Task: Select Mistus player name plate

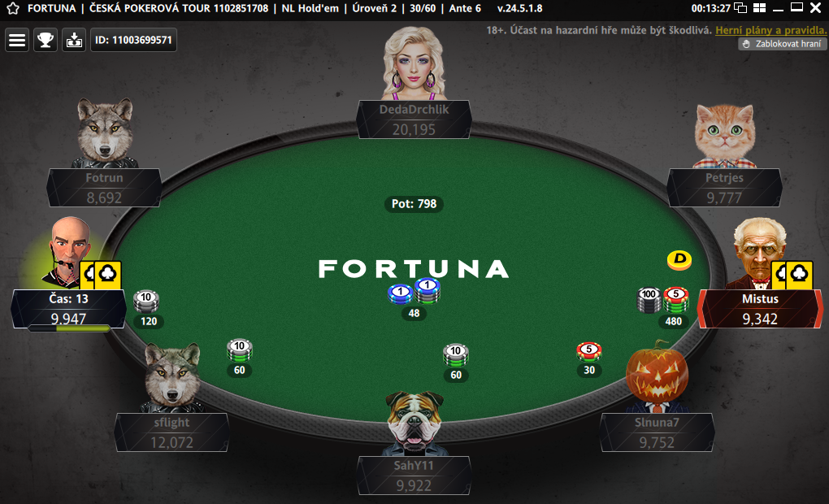Action: (x=760, y=309)
